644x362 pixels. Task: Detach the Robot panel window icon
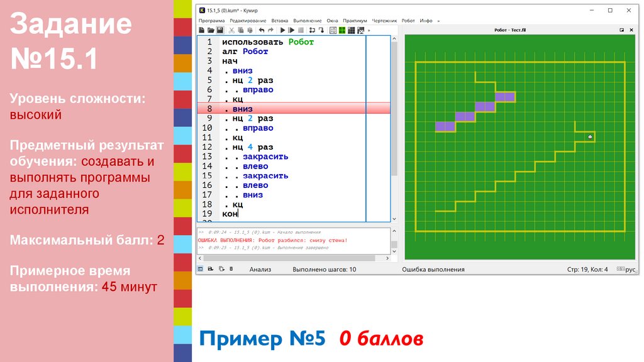[x=622, y=30]
